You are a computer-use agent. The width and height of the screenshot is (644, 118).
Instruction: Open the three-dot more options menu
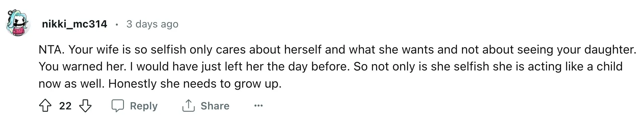point(258,106)
